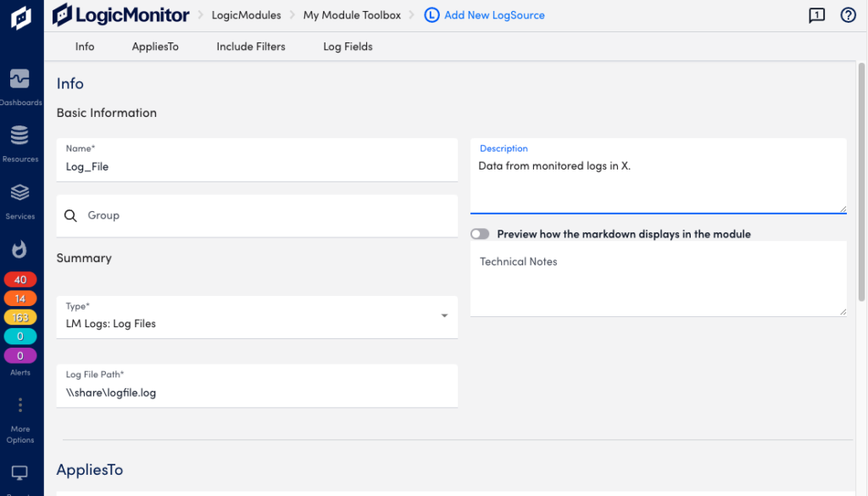This screenshot has width=868, height=496.
Task: Click into the Technical Notes text area
Action: pos(658,279)
